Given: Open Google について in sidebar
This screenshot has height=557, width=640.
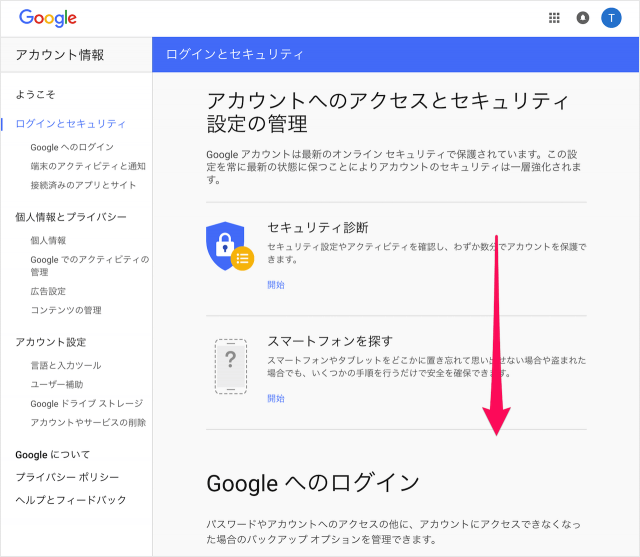Looking at the screenshot, I should coord(52,455).
